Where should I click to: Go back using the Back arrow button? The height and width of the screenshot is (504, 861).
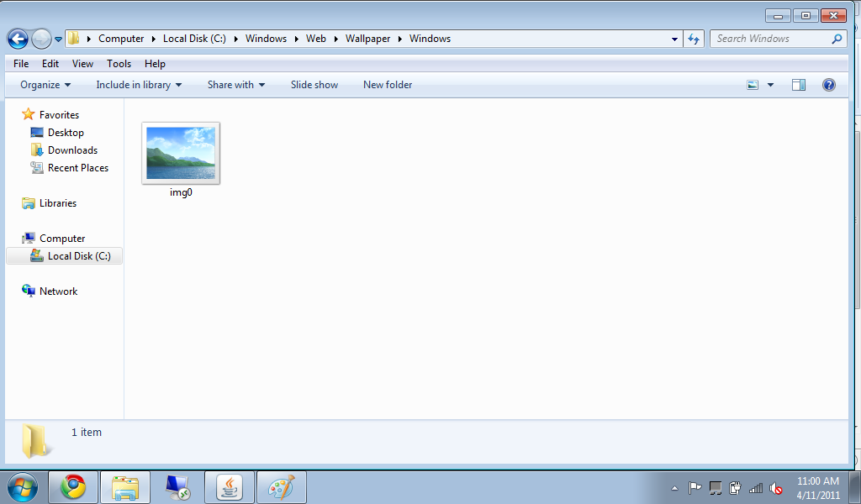(18, 39)
